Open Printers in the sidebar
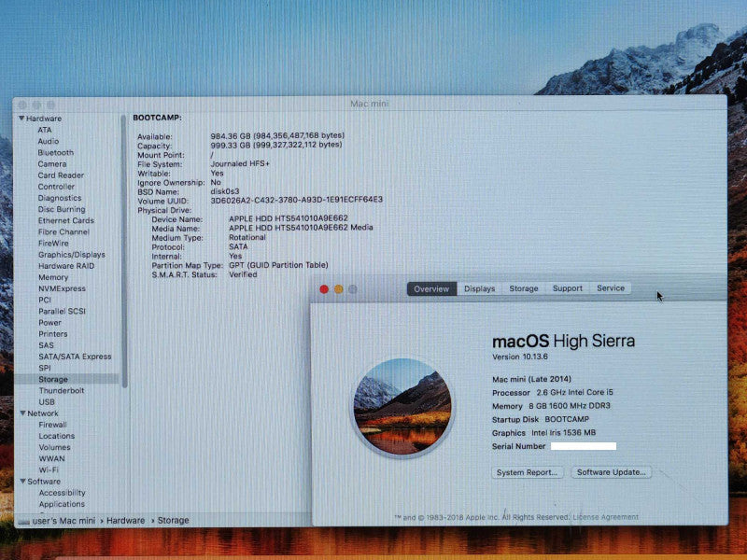Image resolution: width=747 pixels, height=560 pixels. click(53, 334)
